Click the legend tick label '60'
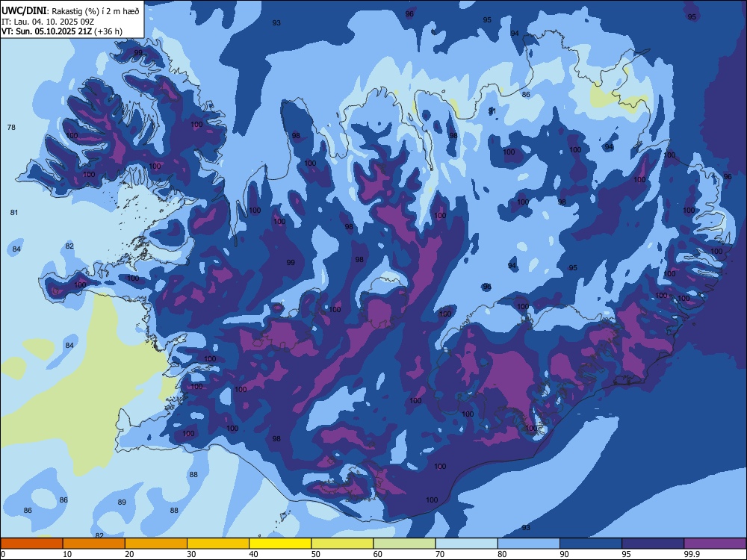 coord(378,554)
